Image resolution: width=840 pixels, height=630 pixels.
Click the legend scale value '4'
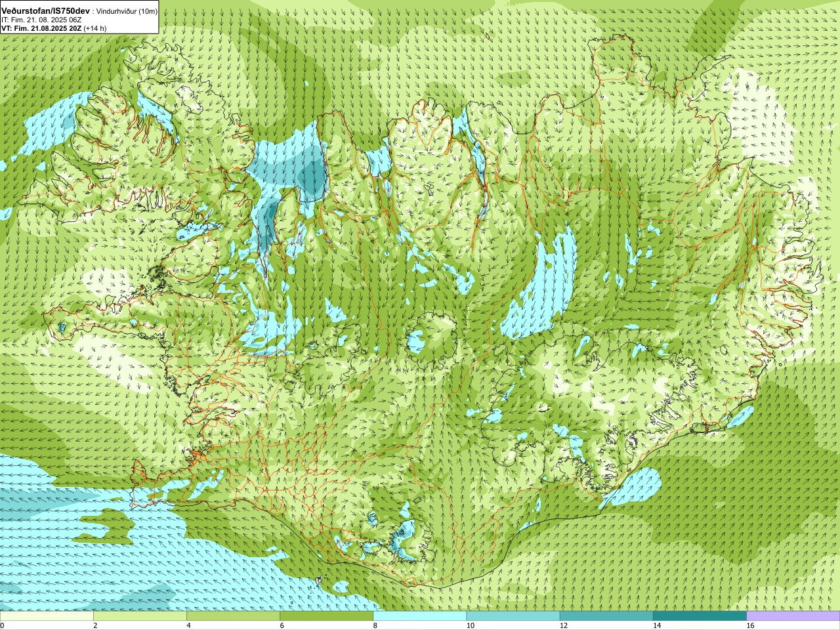pyautogui.click(x=189, y=625)
